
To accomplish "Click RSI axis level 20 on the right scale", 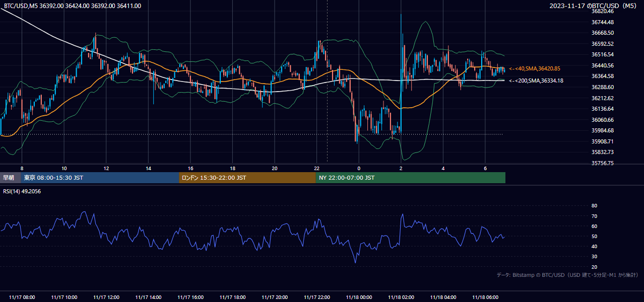I will 594,267.
